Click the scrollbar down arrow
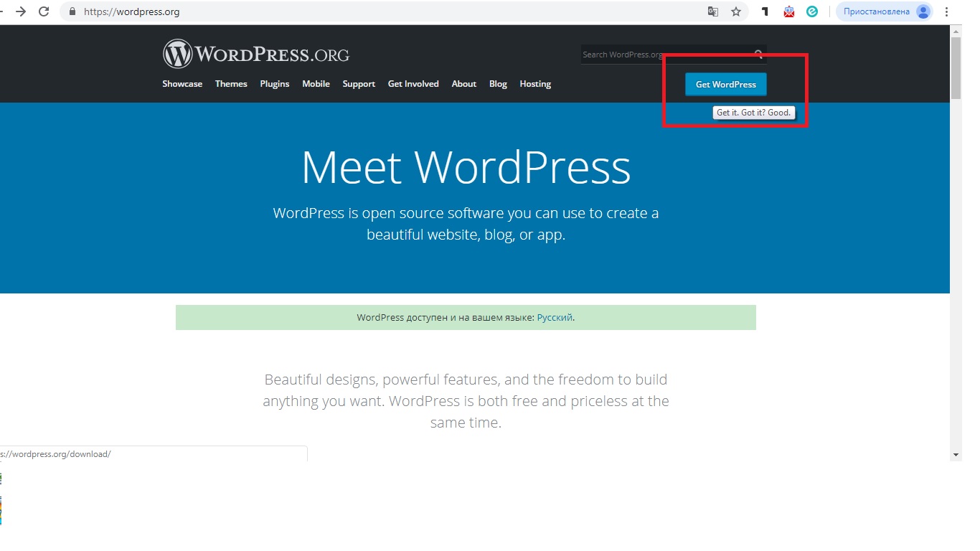 (x=956, y=455)
